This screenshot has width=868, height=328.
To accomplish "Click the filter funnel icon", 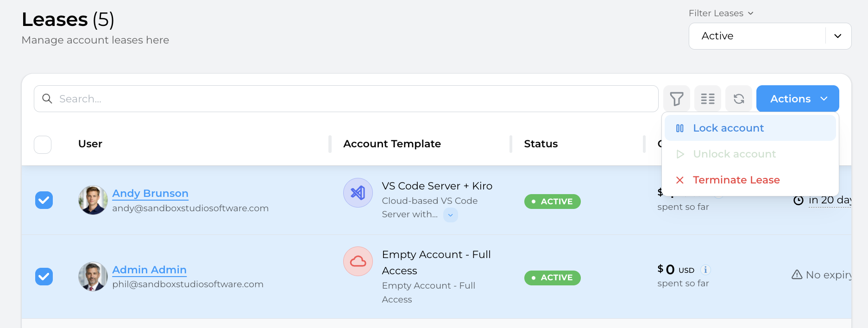I will pyautogui.click(x=676, y=99).
